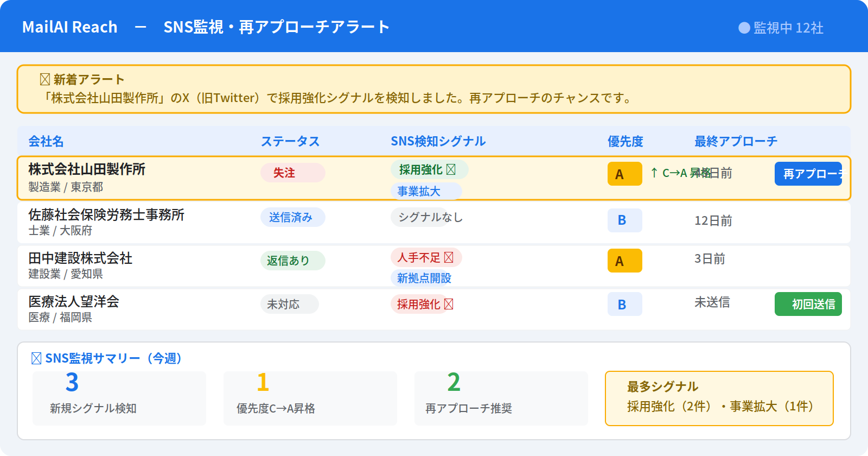This screenshot has height=456, width=868.
Task: Click the monitoring status dot in header
Action: (744, 28)
